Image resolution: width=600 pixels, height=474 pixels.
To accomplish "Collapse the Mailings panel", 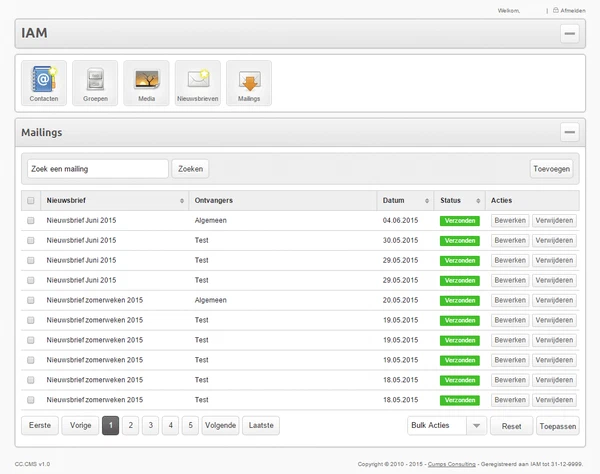I will pyautogui.click(x=569, y=132).
